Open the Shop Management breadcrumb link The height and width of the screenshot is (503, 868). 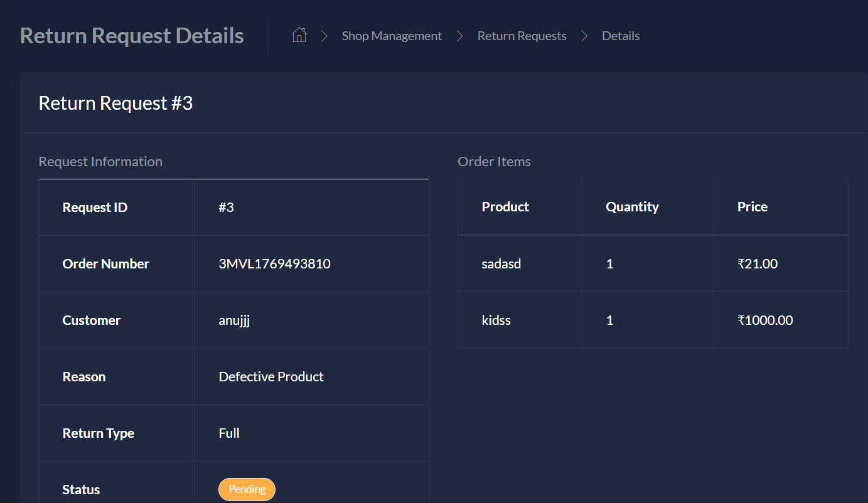click(x=392, y=36)
